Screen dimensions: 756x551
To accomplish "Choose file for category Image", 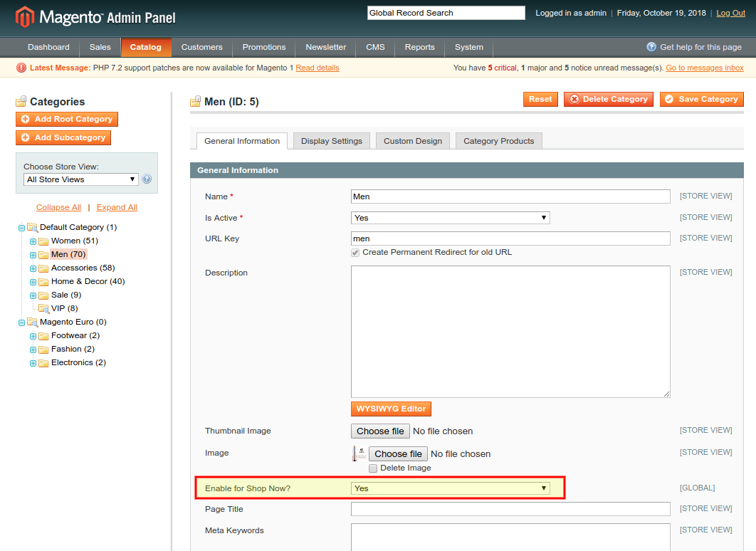I will [398, 453].
